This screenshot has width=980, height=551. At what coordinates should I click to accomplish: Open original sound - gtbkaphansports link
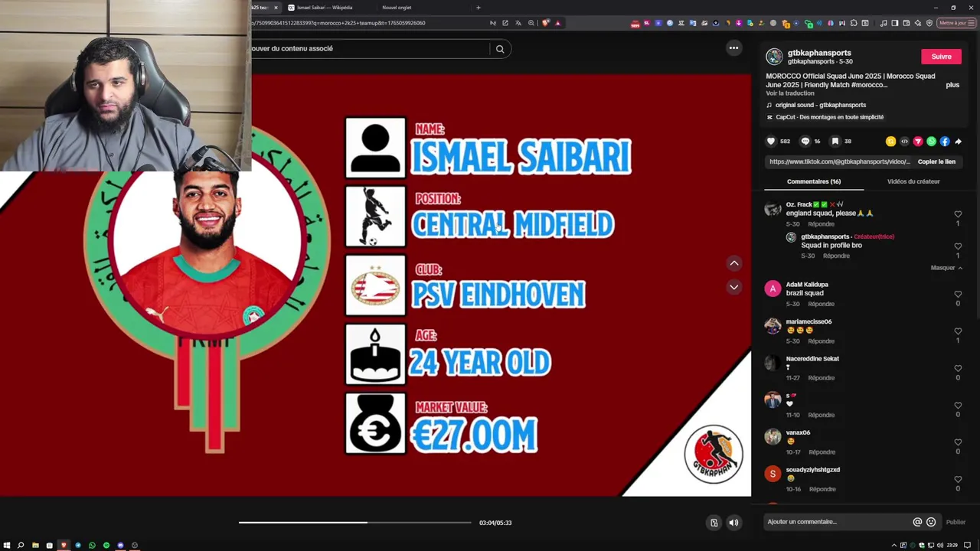coord(820,105)
